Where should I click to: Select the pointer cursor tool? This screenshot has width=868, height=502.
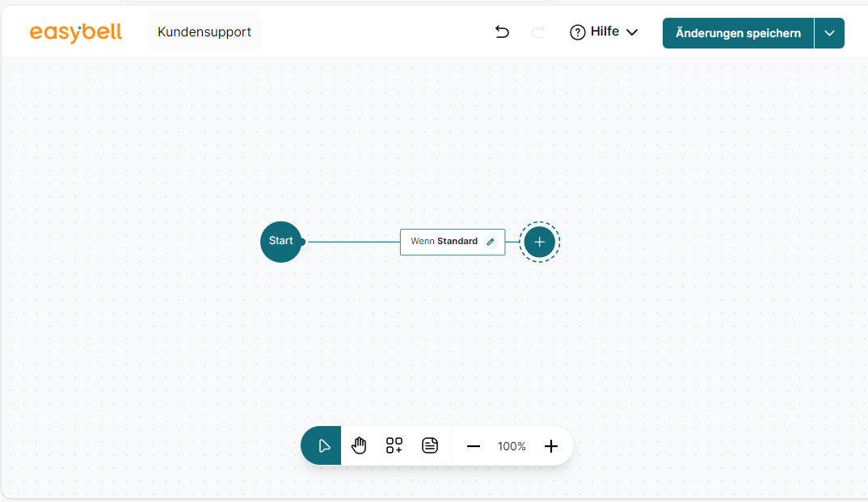click(323, 446)
